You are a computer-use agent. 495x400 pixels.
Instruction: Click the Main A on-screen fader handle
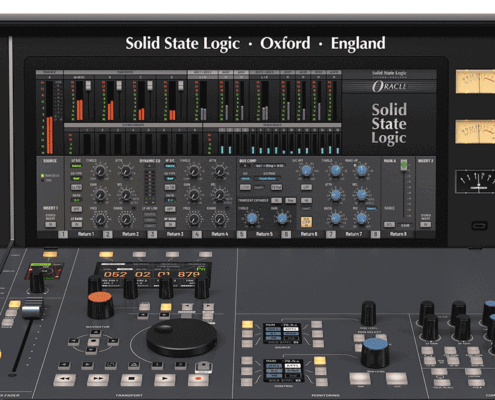pyautogui.click(x=404, y=164)
